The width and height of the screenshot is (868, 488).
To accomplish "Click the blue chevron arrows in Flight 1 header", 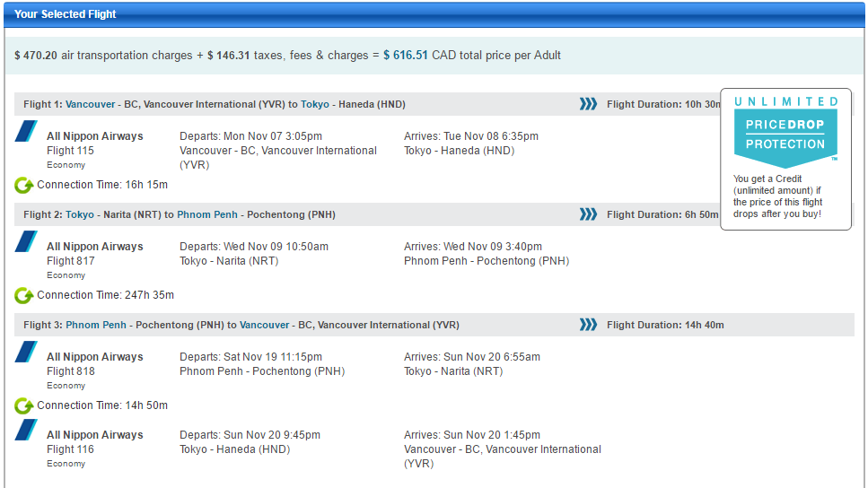I will [x=588, y=104].
